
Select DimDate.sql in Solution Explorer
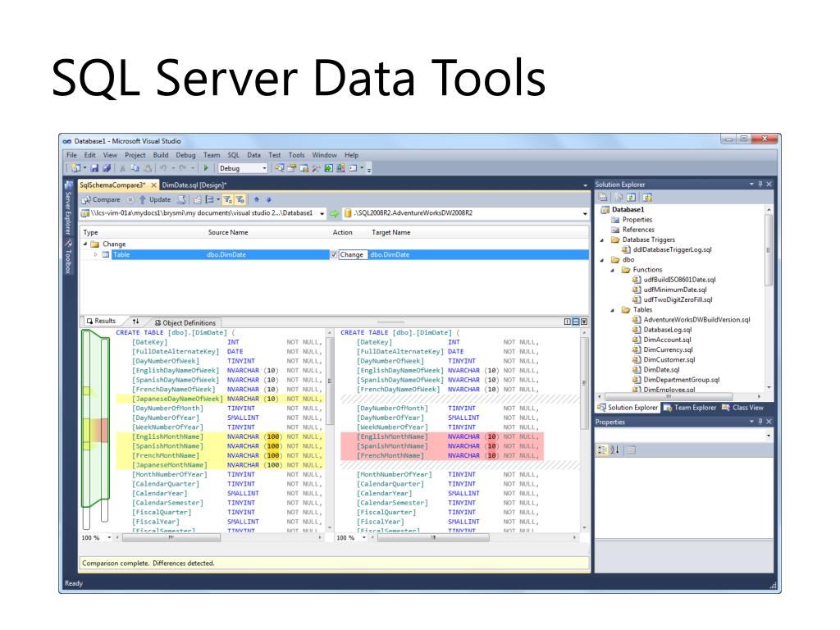tap(661, 370)
